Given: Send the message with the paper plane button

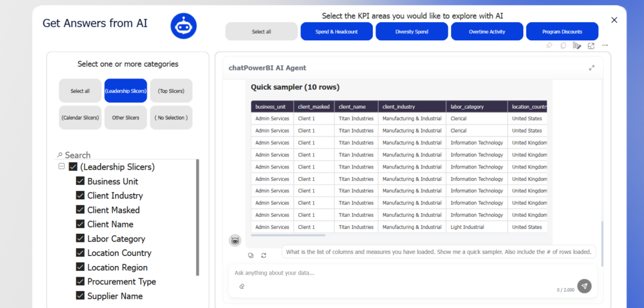Looking at the screenshot, I should (x=584, y=286).
